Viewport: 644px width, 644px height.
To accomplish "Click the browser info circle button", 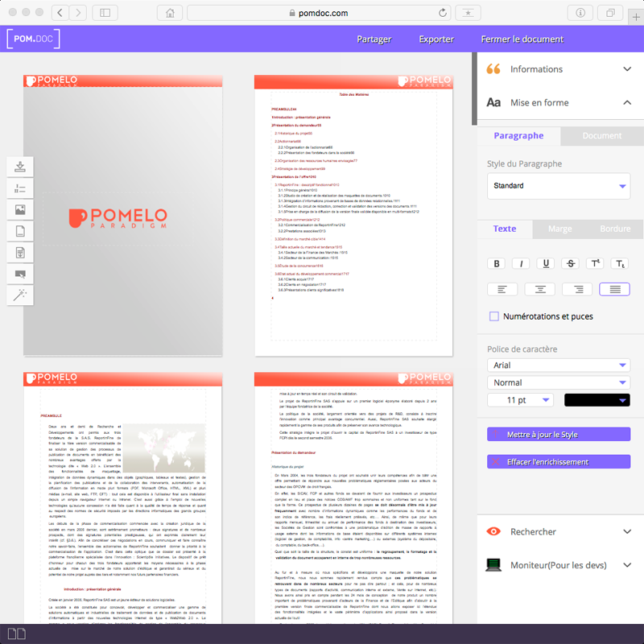I will (580, 13).
